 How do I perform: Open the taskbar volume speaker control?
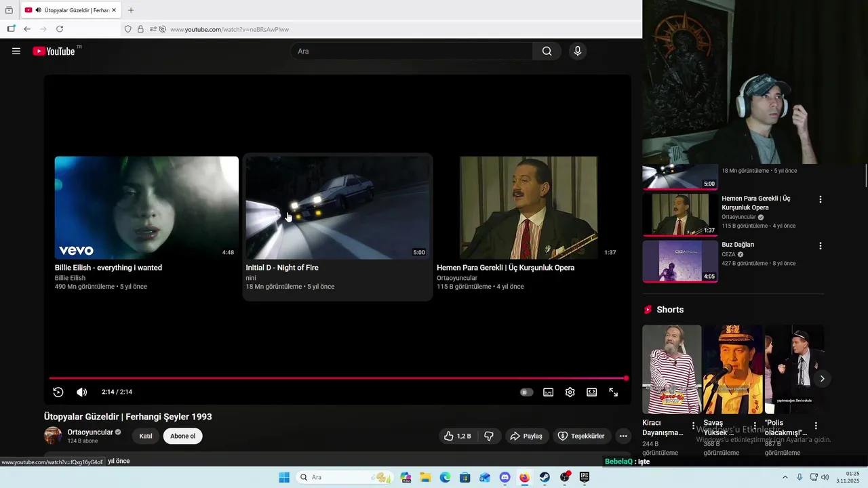[825, 477]
